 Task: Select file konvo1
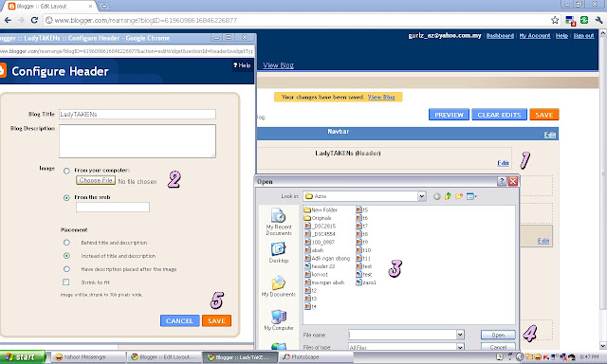[316, 274]
